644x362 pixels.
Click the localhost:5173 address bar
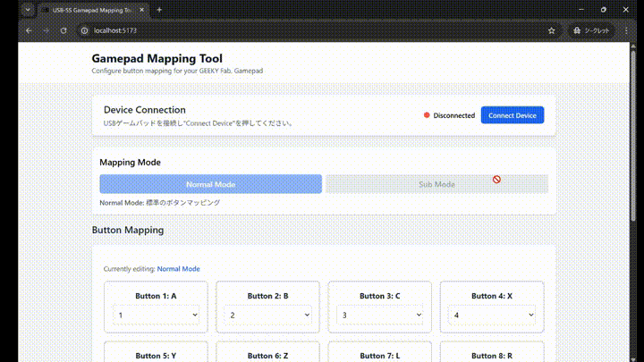point(317,30)
